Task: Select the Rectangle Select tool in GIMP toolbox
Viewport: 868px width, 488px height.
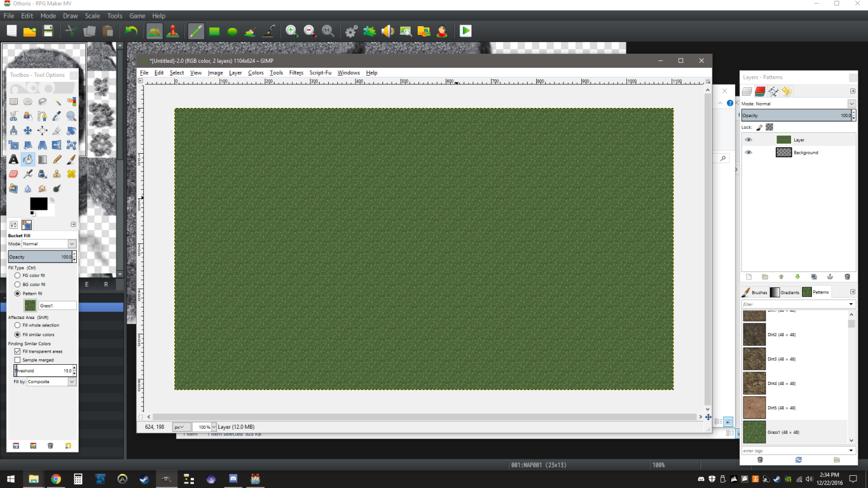Action: tap(13, 101)
